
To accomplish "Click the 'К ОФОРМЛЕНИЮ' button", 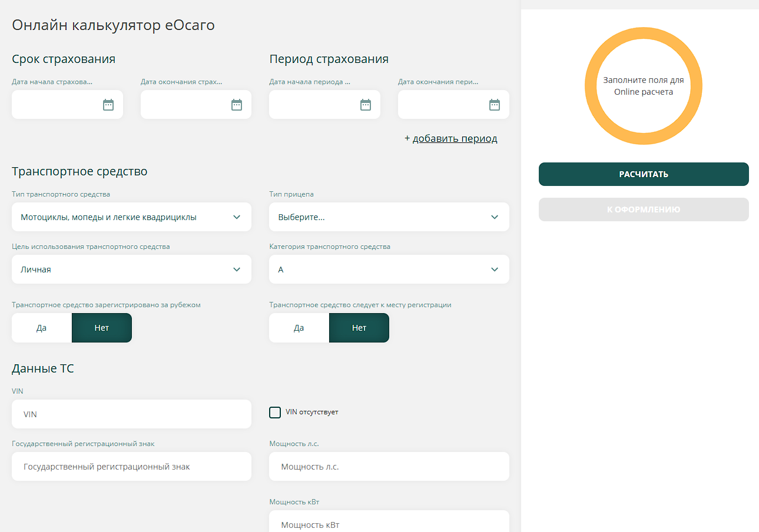I will 644,210.
